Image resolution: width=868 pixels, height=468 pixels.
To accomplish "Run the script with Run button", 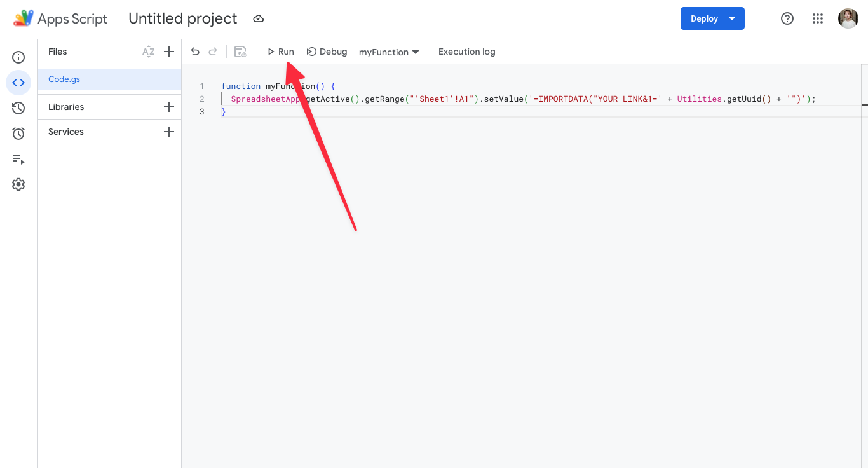I will click(x=280, y=52).
